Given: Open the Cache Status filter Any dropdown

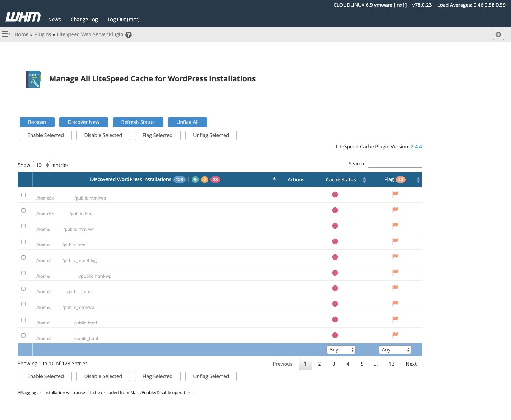Looking at the screenshot, I should click(x=341, y=350).
